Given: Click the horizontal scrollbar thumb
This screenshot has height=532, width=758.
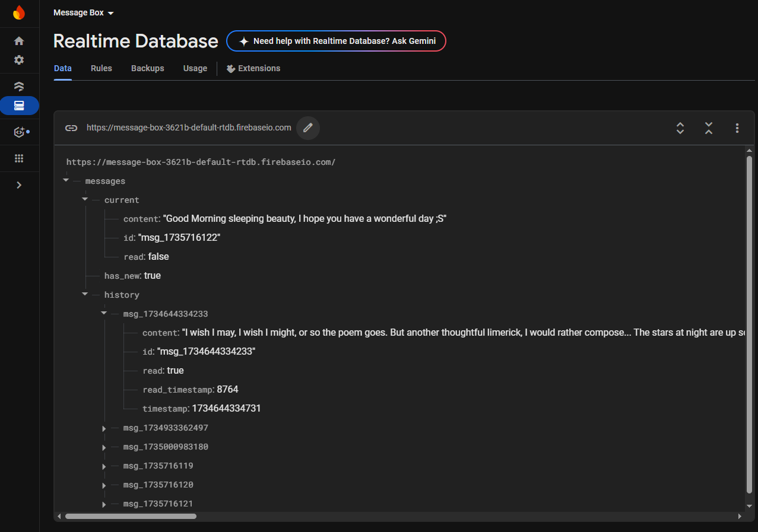Looking at the screenshot, I should (131, 517).
